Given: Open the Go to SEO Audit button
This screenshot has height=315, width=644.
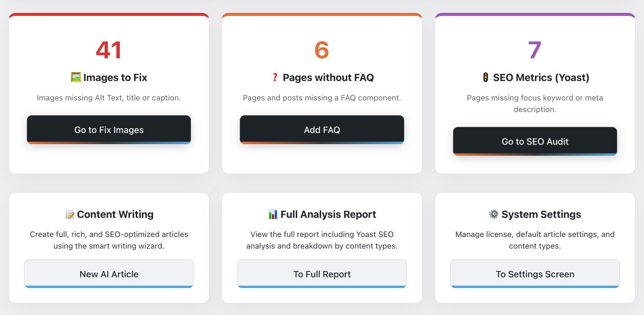Looking at the screenshot, I should (535, 141).
